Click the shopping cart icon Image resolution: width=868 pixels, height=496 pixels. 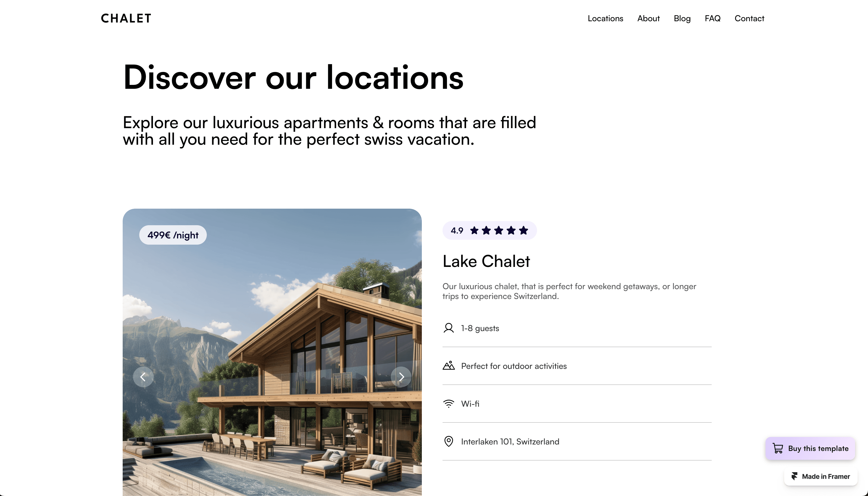coord(777,448)
